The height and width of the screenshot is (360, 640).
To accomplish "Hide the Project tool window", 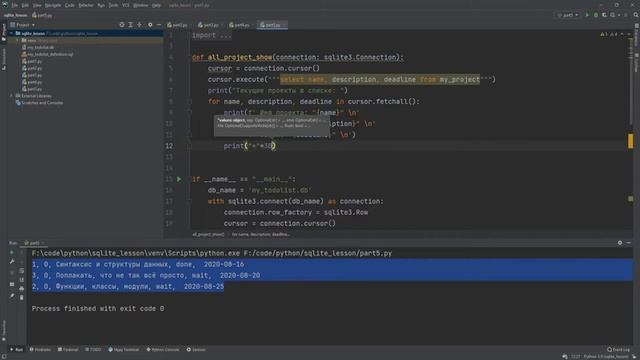I will pos(159,25).
